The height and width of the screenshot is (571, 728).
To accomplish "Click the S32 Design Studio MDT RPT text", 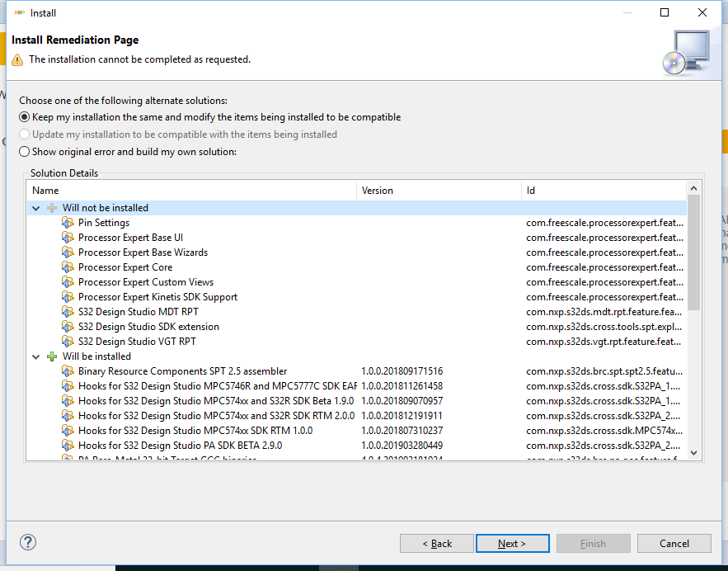I will [x=139, y=312].
